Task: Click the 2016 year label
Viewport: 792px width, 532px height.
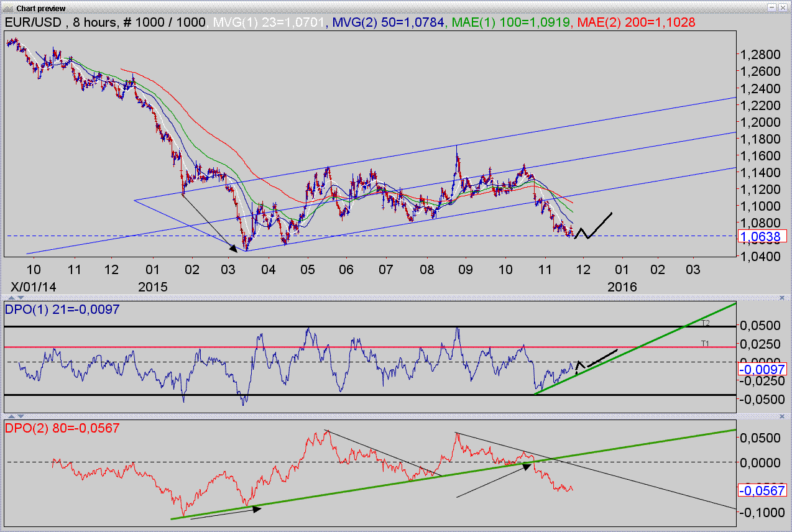Action: point(622,287)
